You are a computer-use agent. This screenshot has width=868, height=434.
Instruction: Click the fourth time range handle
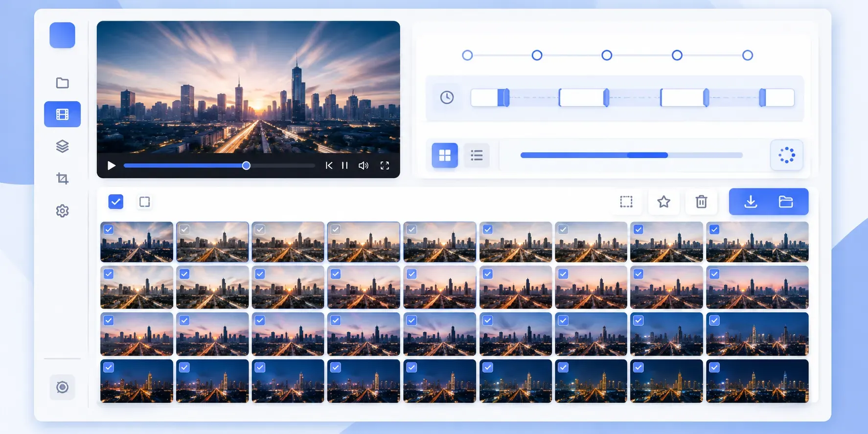click(762, 98)
